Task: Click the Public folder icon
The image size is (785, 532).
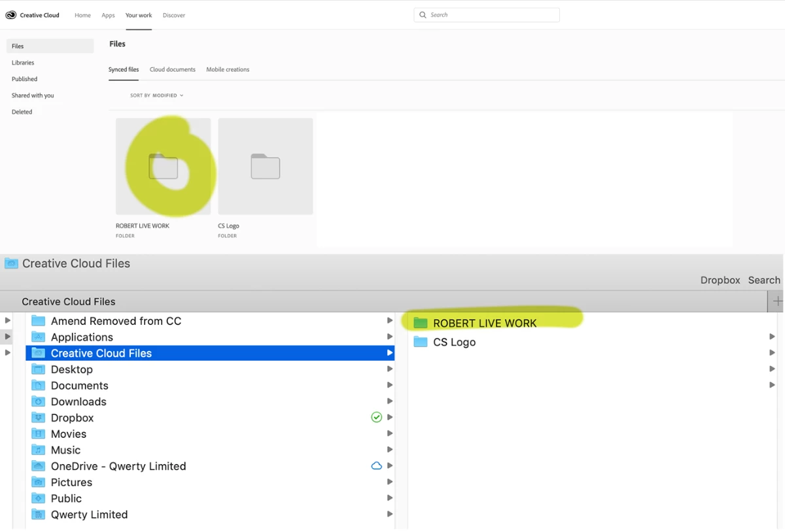Action: click(x=39, y=498)
